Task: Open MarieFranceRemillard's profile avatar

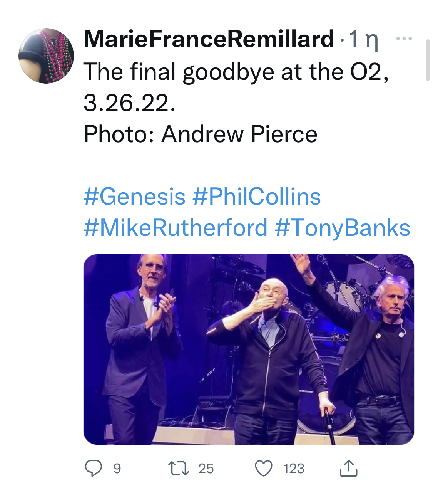Action: coord(46,56)
